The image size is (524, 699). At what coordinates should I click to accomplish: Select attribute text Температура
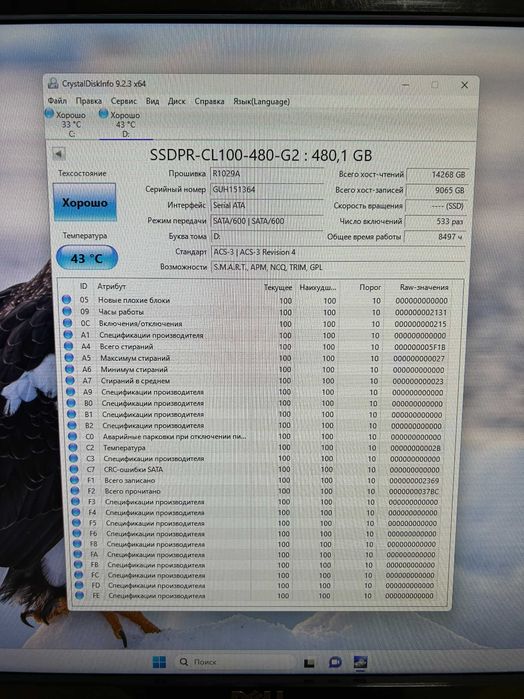[124, 448]
